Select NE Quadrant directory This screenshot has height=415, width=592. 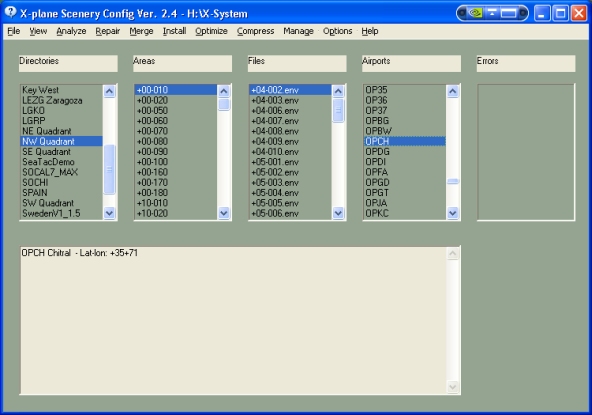point(61,131)
